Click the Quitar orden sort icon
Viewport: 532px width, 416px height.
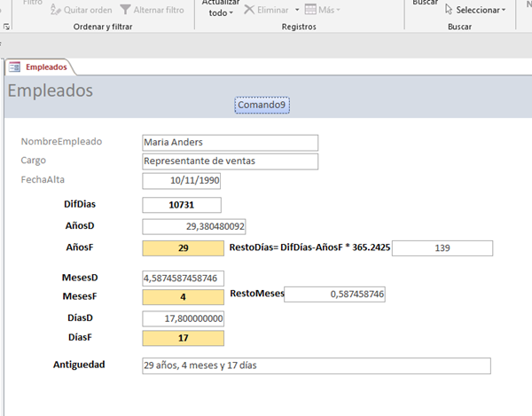click(57, 10)
